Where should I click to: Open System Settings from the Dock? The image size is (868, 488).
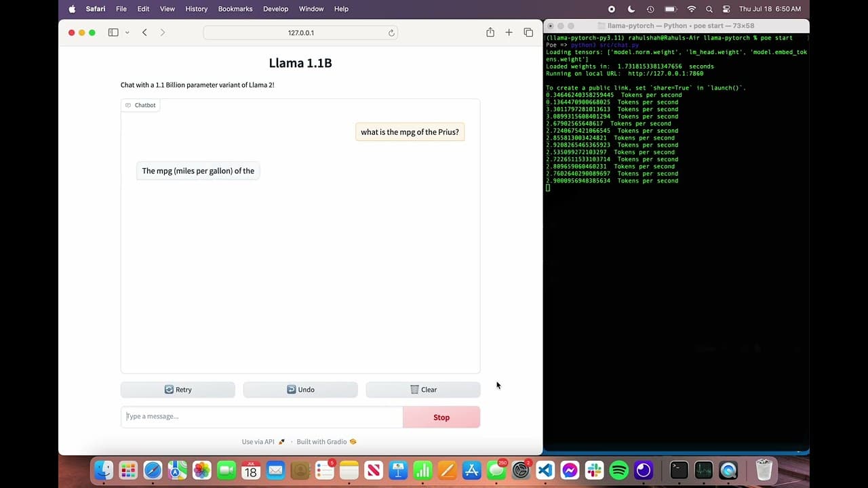click(521, 470)
